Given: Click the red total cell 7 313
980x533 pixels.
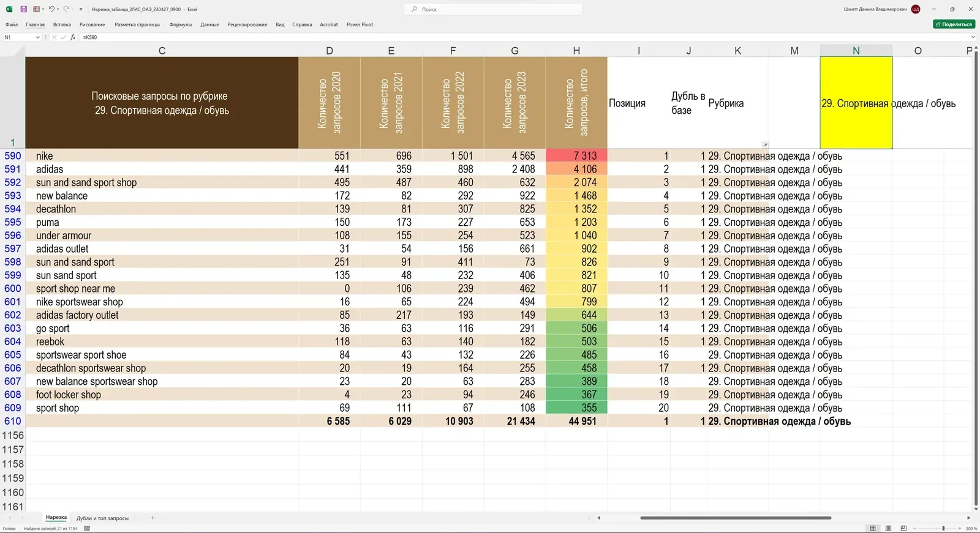Looking at the screenshot, I should click(x=576, y=156).
